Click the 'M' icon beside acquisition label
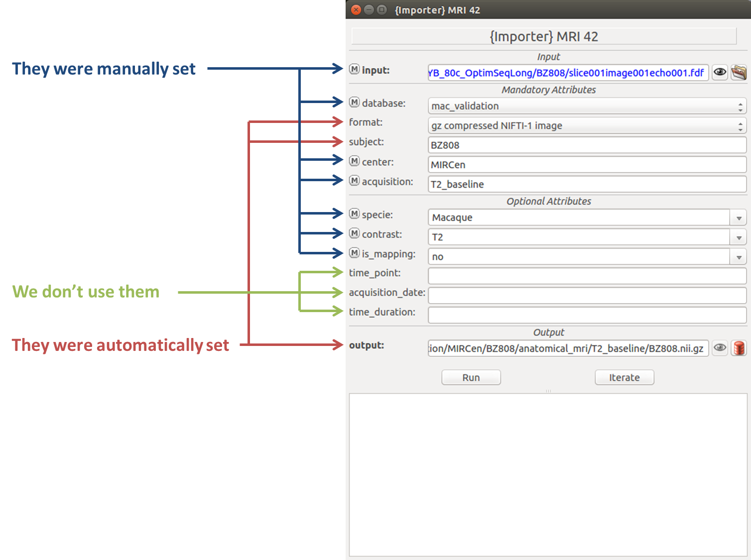Viewport: 751px width, 560px height. pos(354,181)
